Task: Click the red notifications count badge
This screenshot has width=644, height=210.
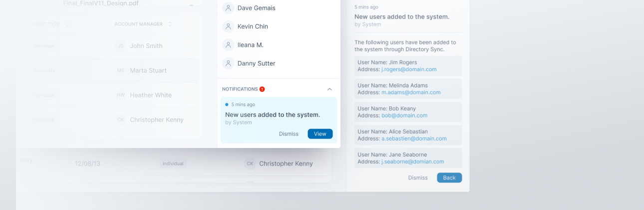Action: tap(262, 89)
